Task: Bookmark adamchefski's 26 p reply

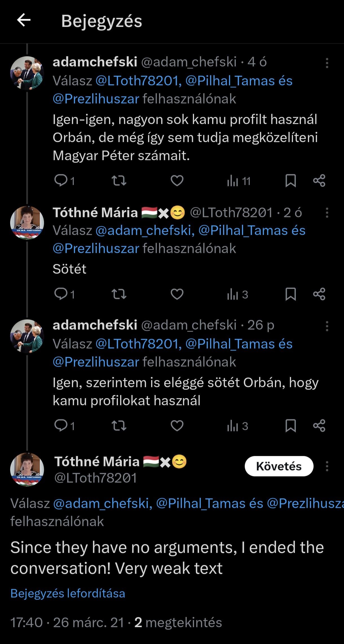Action: pos(290,426)
